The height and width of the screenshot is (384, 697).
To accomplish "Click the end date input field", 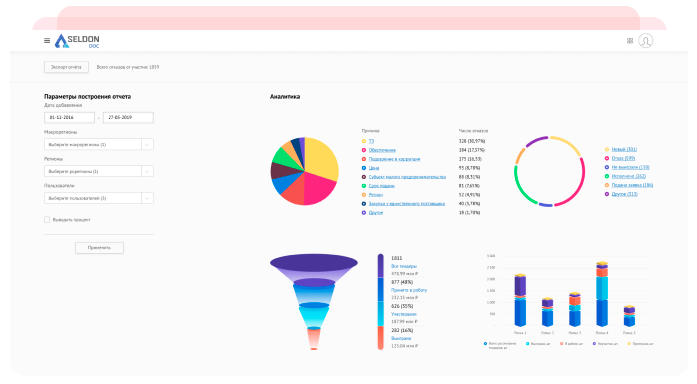I will [x=128, y=117].
